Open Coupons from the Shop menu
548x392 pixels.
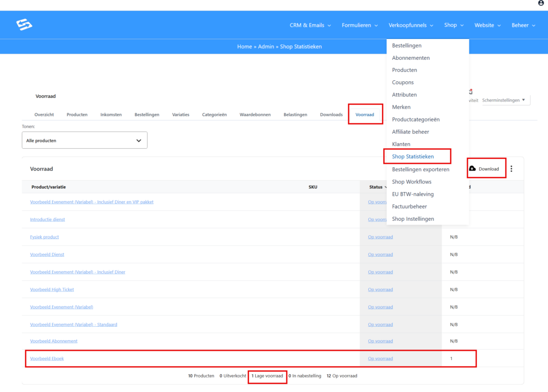point(402,82)
